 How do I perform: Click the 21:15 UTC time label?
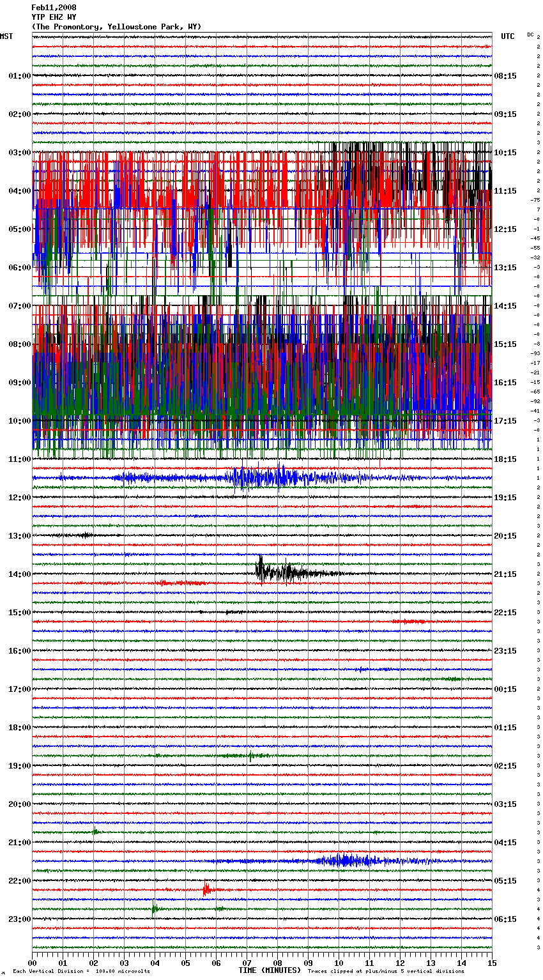pos(505,574)
